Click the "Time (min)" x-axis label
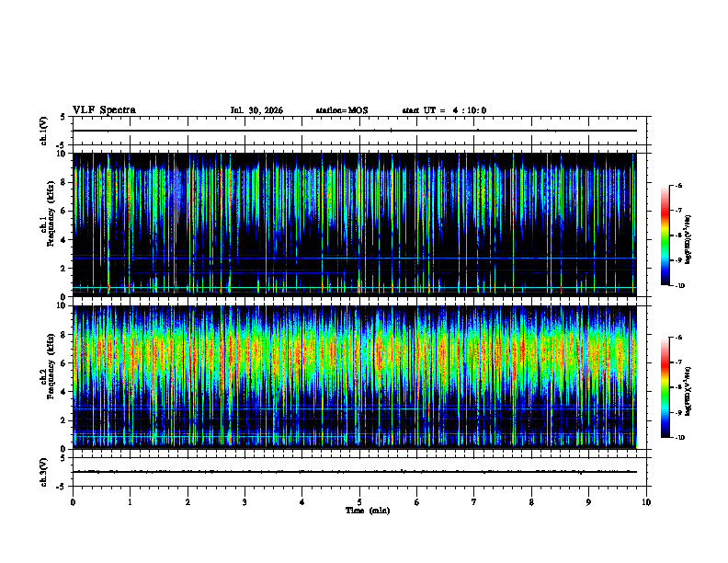Viewport: 728px width, 563px height. pos(368,511)
